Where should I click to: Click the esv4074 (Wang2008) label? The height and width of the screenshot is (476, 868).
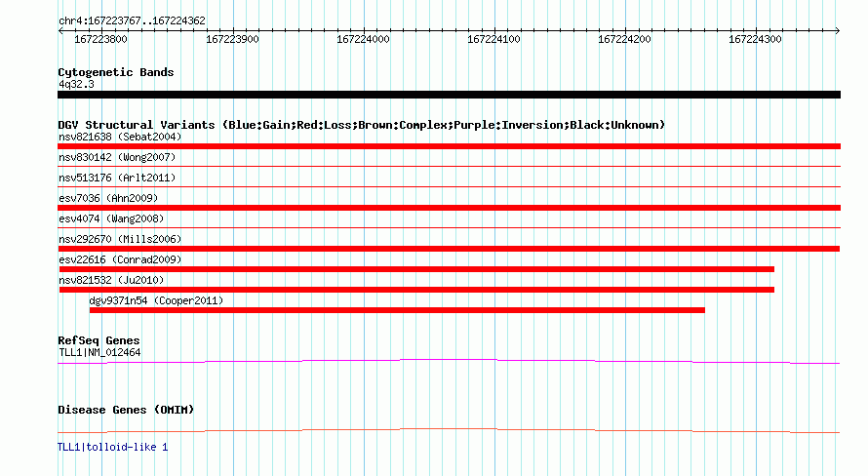[111, 218]
